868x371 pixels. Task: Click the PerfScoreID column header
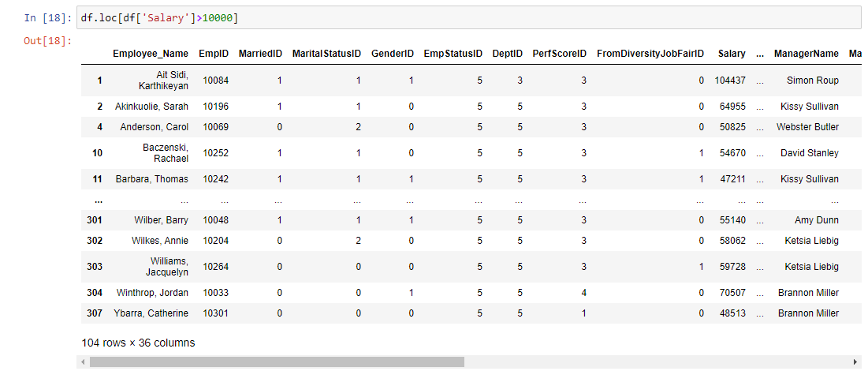pos(559,54)
